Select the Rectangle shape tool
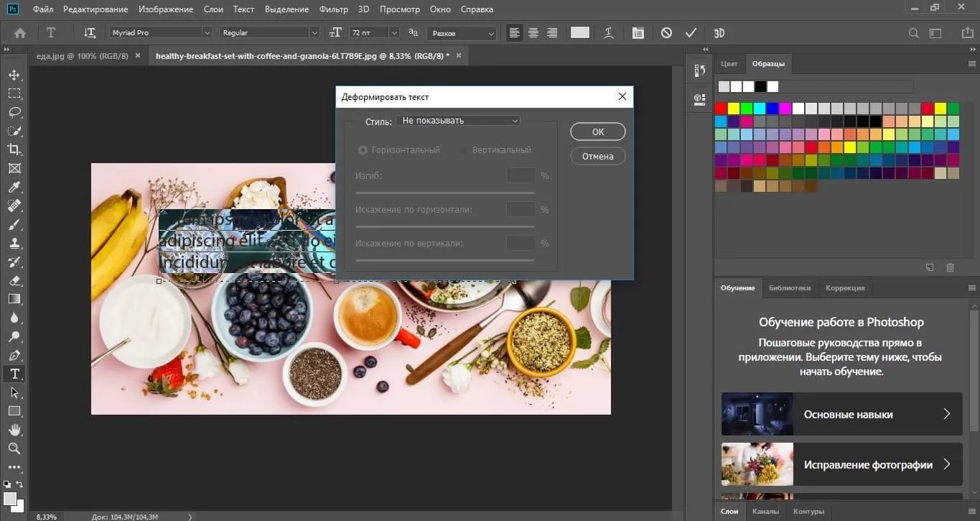Screen dimensions: 980x521 click(14, 411)
